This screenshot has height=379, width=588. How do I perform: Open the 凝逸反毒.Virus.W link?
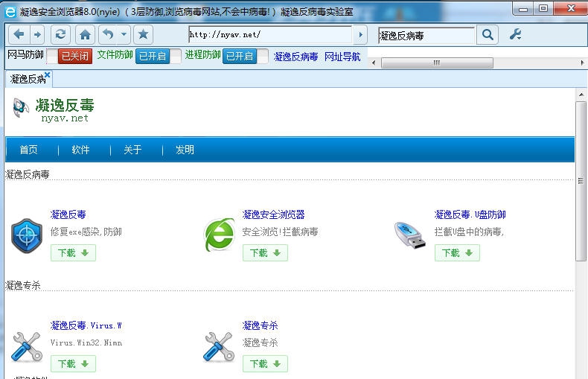86,325
